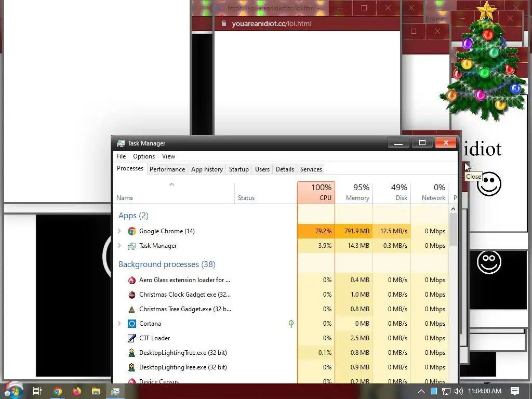Select the Processes tab
This screenshot has width=532, height=399.
pyautogui.click(x=130, y=169)
